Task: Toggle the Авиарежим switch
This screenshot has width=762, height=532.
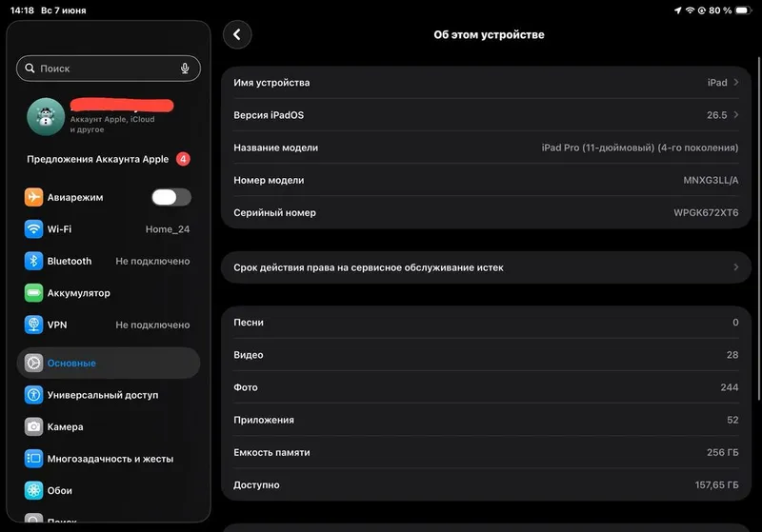Action: pos(171,197)
